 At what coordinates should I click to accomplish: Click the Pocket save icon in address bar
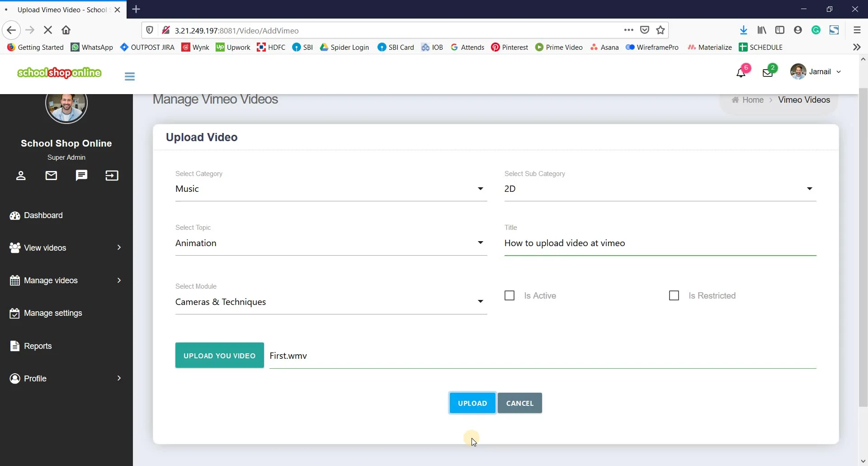[x=645, y=30]
